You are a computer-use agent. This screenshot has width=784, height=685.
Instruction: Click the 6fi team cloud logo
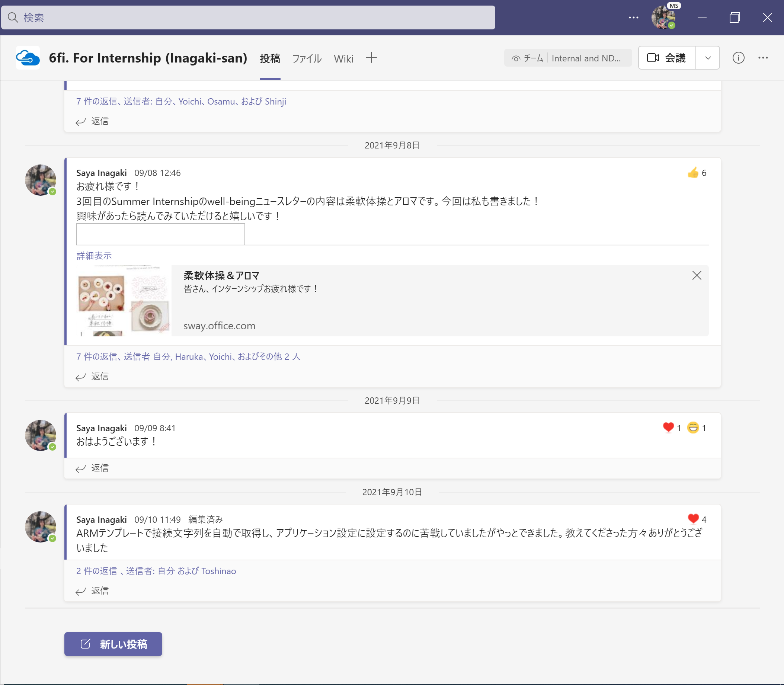click(28, 58)
